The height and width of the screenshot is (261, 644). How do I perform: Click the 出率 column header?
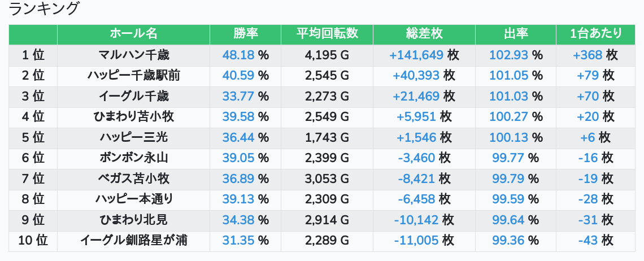(x=516, y=34)
